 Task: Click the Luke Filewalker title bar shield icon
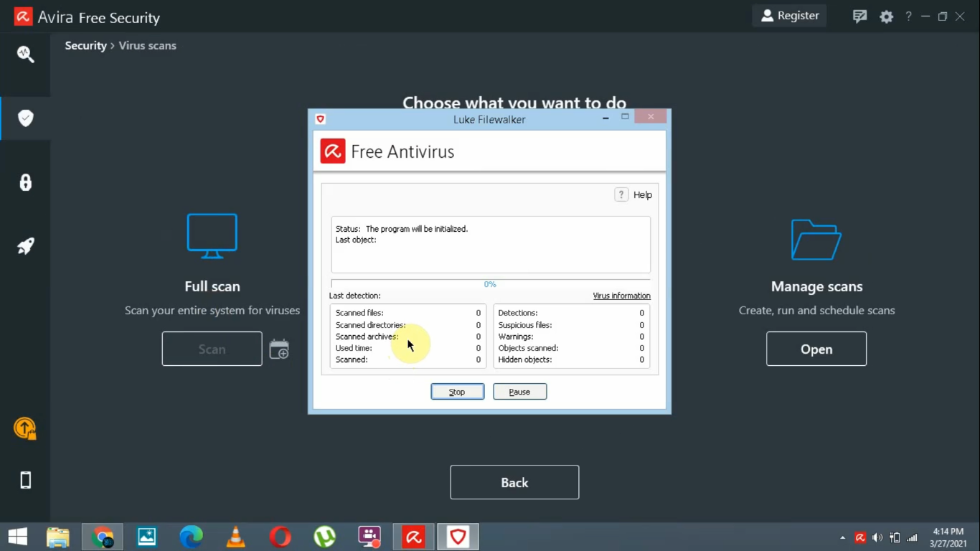[x=321, y=119]
